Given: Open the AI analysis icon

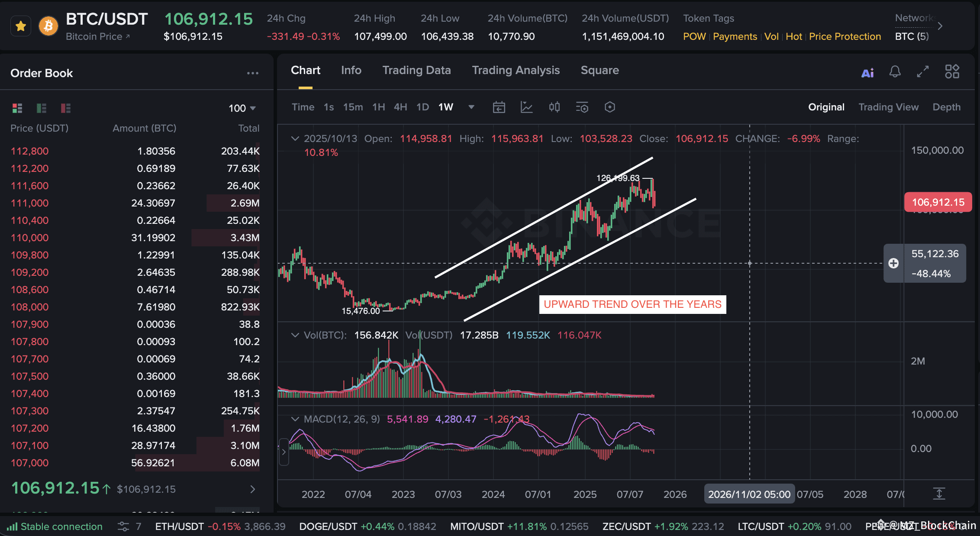Looking at the screenshot, I should coord(867,72).
